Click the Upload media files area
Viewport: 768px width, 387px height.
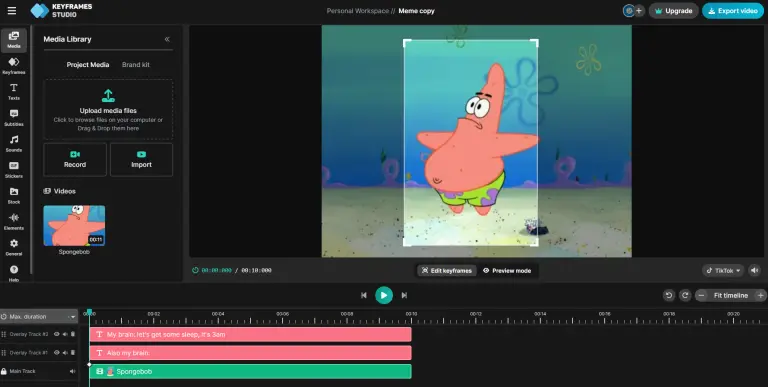click(108, 110)
